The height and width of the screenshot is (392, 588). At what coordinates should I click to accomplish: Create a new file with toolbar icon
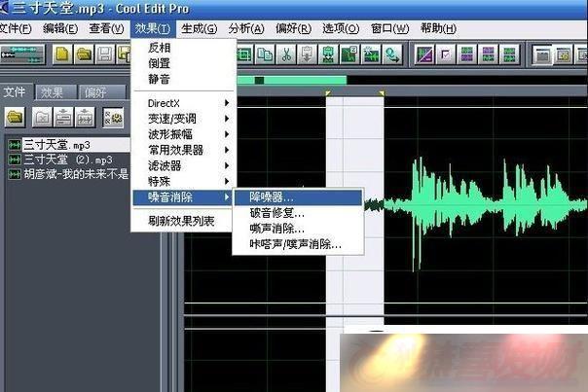[62, 54]
